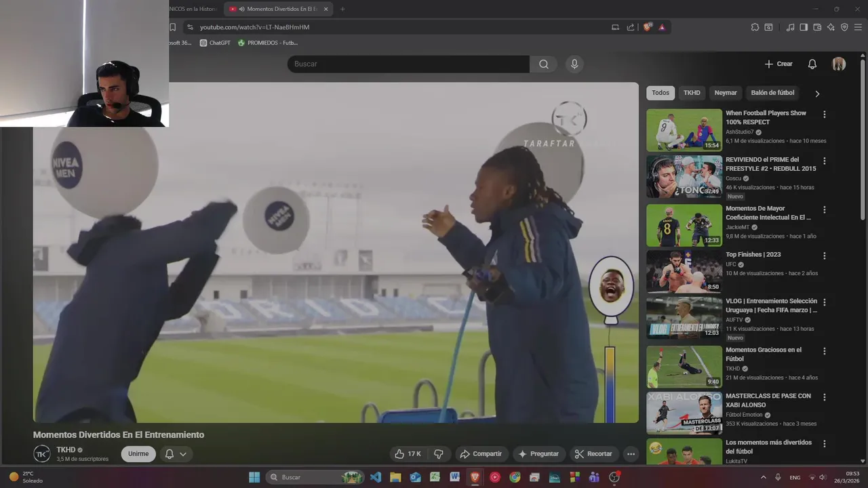Open options for 'REVIVIENDO el PRIME' video
Image resolution: width=868 pixels, height=488 pixels.
coord(825,161)
